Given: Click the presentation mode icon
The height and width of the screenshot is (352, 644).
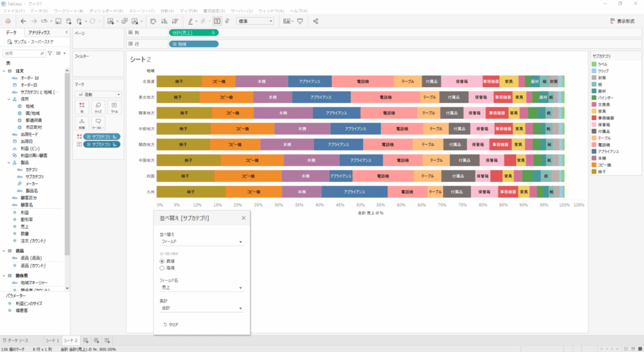Looking at the screenshot, I should coord(299,21).
